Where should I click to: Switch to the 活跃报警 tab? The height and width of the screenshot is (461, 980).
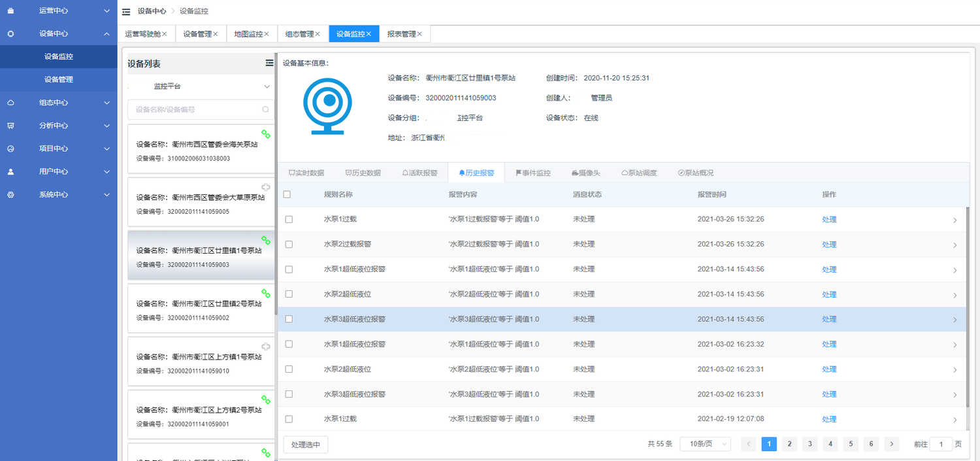419,173
